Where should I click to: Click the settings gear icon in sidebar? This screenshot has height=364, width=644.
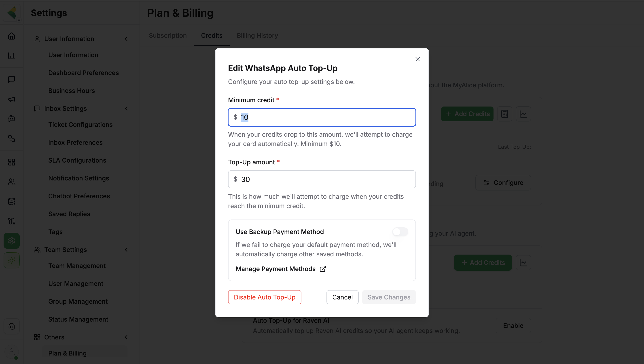[x=11, y=241]
